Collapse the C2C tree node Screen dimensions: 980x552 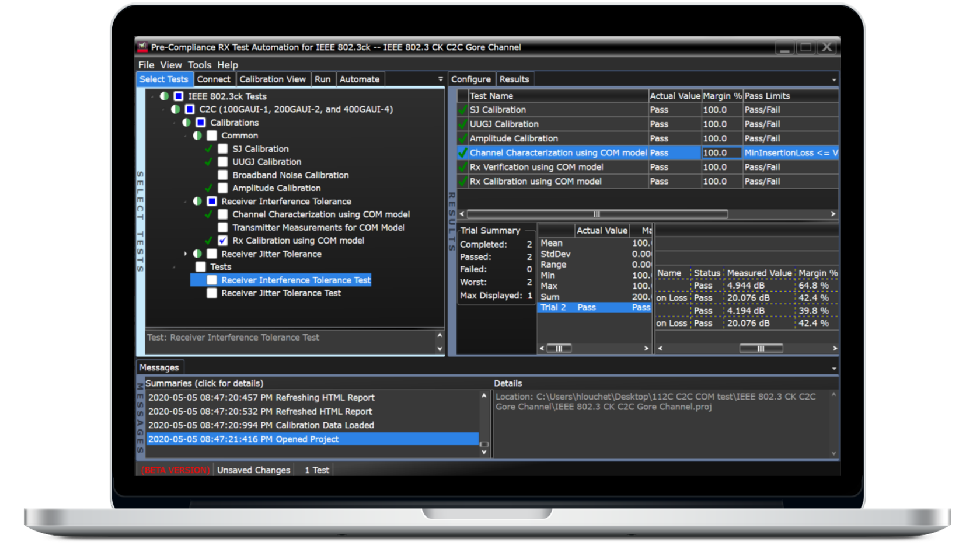tap(163, 109)
